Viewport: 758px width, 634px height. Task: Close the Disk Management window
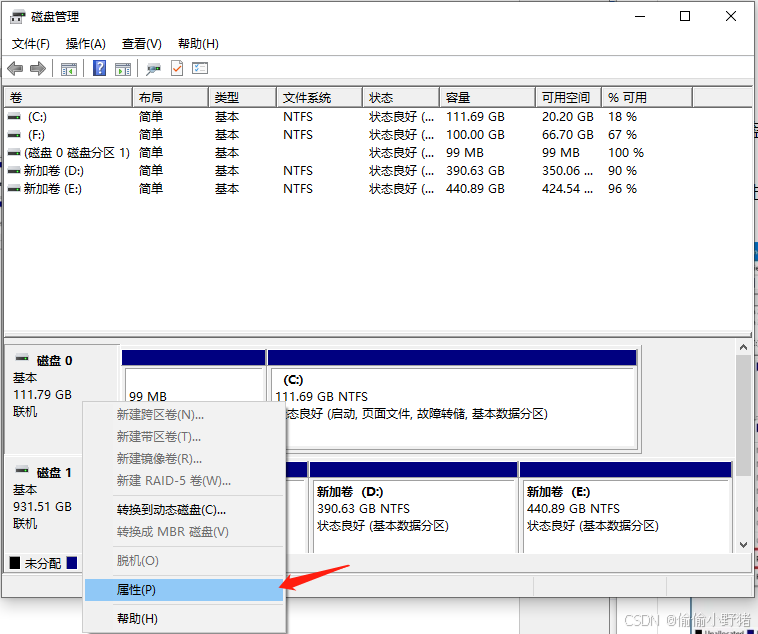tap(730, 16)
